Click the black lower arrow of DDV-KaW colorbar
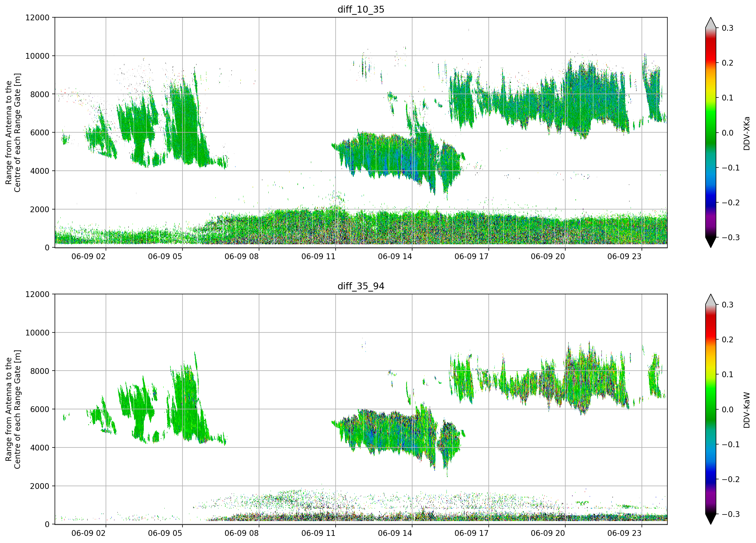The height and width of the screenshot is (543, 756). 711,519
